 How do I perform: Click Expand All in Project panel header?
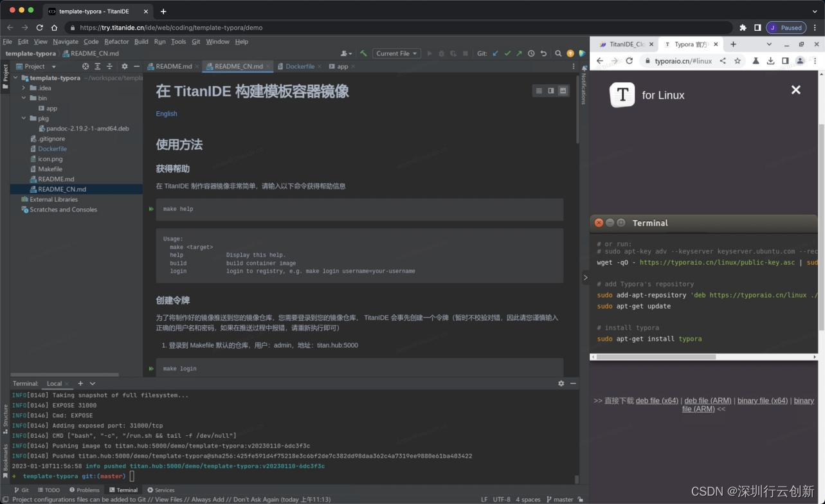(98, 66)
